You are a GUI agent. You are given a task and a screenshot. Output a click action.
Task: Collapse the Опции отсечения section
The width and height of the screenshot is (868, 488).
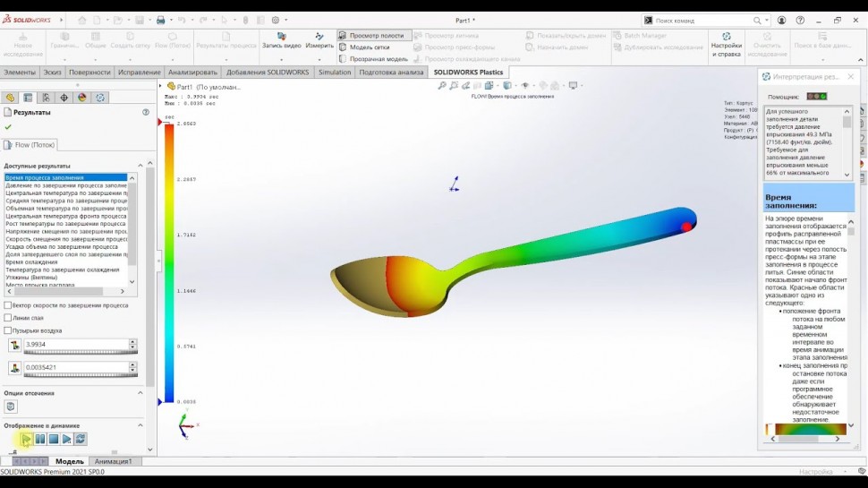140,392
